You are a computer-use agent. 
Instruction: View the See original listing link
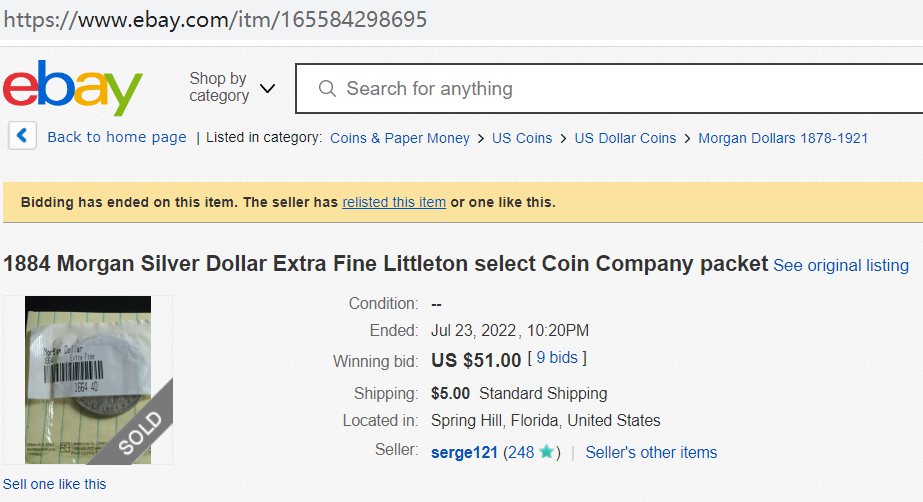point(841,265)
